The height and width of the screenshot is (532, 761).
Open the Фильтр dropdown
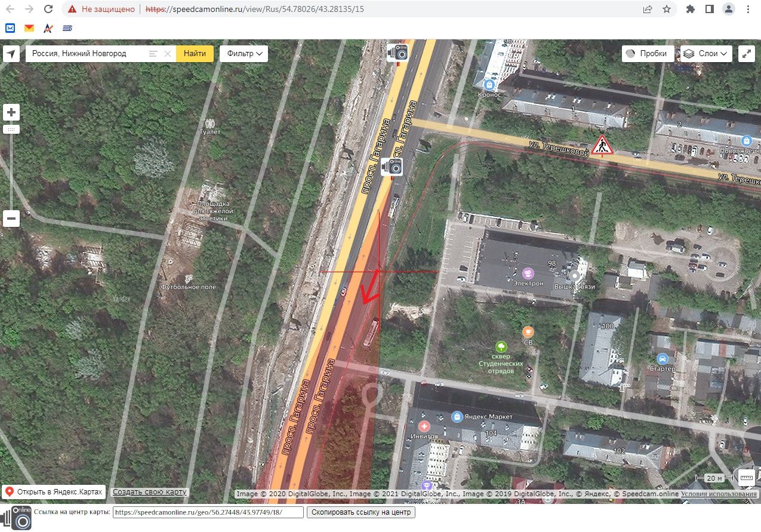tap(244, 54)
